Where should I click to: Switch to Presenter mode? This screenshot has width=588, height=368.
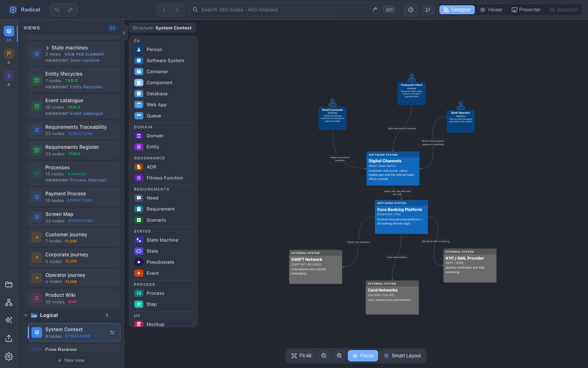coord(526,10)
